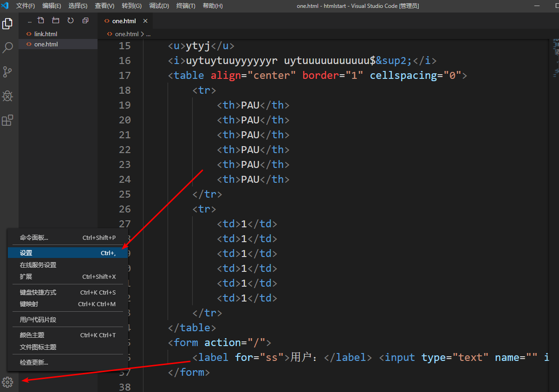Open the Debug view in activity bar

(7, 96)
